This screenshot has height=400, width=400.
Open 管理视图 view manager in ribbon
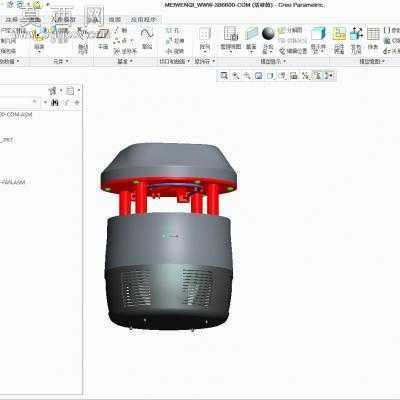[231, 39]
